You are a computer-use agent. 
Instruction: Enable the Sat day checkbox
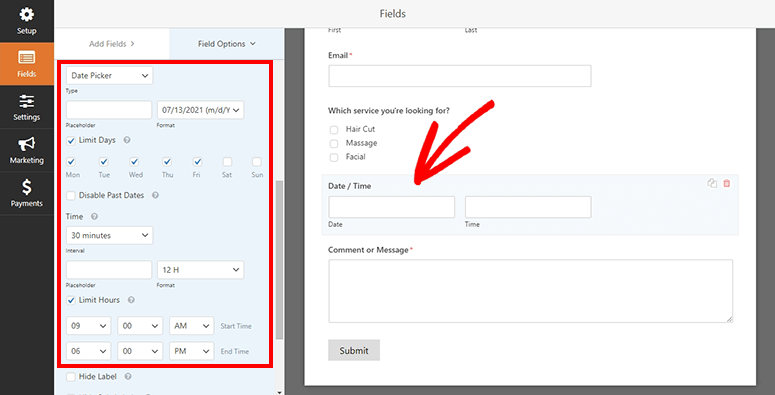click(x=227, y=162)
